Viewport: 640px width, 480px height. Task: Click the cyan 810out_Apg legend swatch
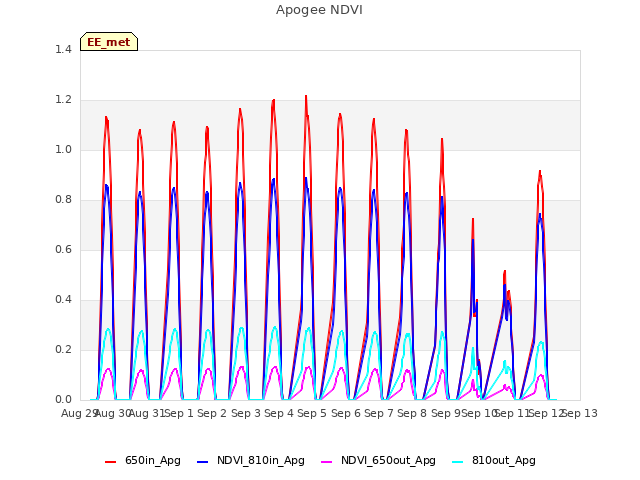[x=458, y=462]
